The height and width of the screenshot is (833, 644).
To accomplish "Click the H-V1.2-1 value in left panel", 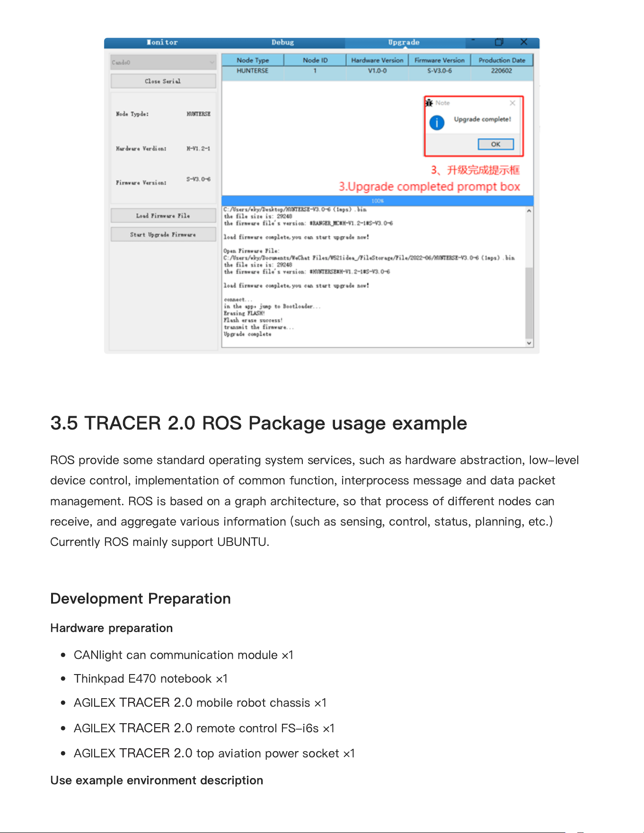I will [x=198, y=149].
